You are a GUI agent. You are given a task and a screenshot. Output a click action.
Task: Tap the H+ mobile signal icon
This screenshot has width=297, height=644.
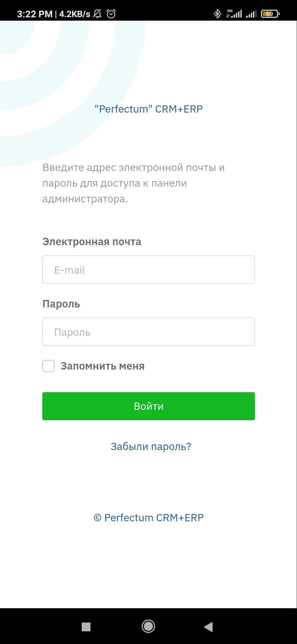234,13
